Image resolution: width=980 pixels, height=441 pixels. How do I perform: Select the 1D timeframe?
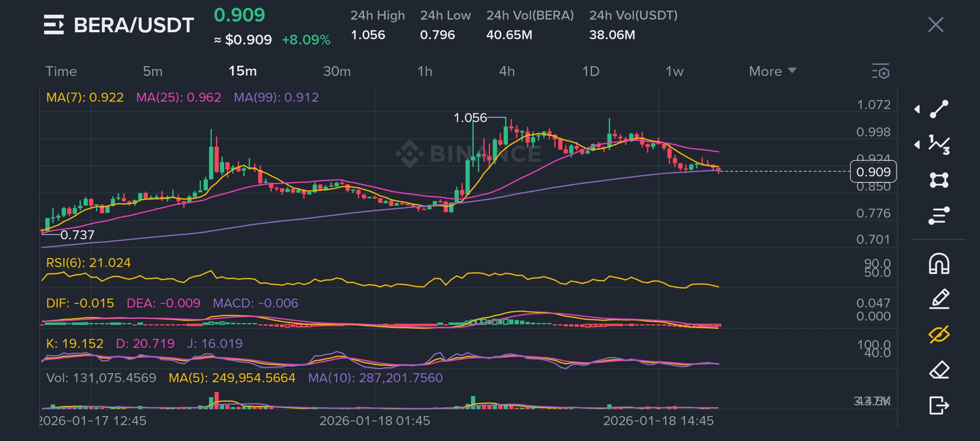590,71
